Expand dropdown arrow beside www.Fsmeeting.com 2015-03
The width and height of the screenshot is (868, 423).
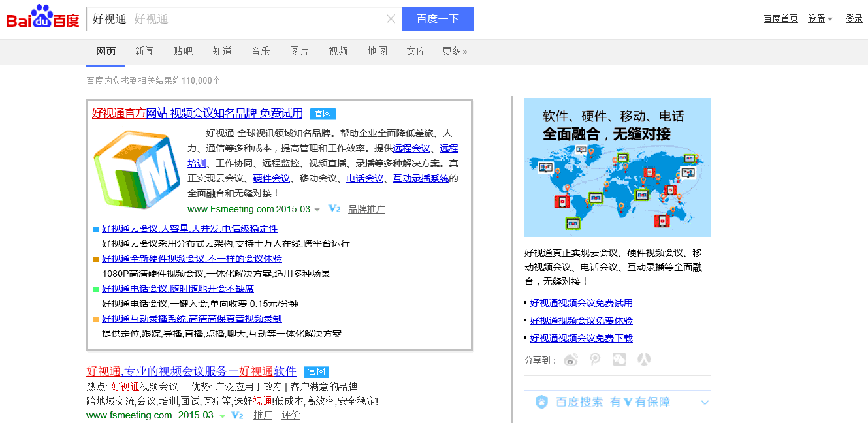click(x=317, y=210)
